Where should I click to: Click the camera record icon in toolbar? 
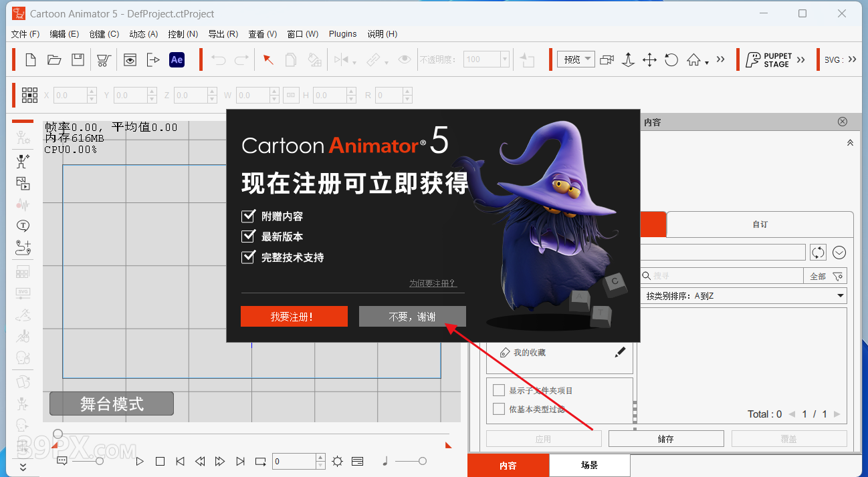click(x=607, y=59)
